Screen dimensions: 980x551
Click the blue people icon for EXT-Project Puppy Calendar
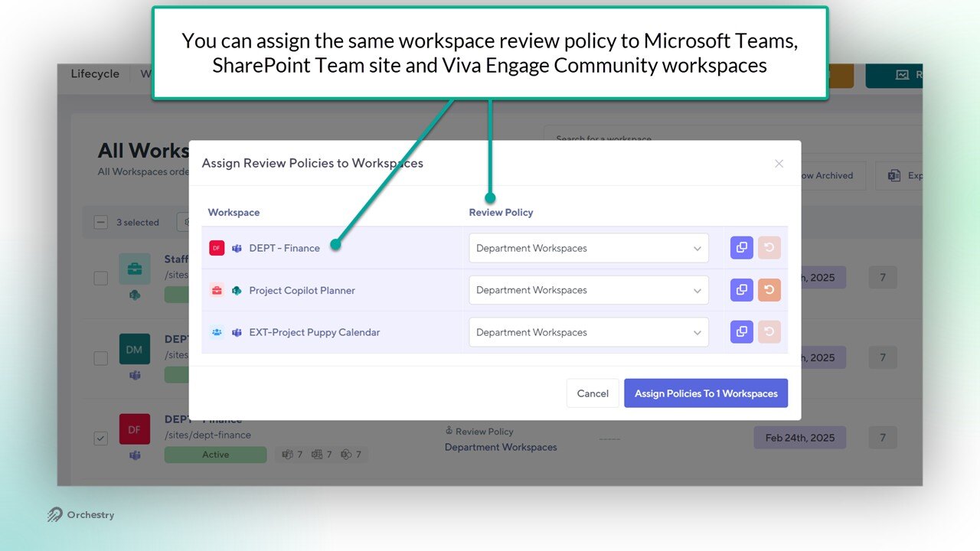(217, 332)
